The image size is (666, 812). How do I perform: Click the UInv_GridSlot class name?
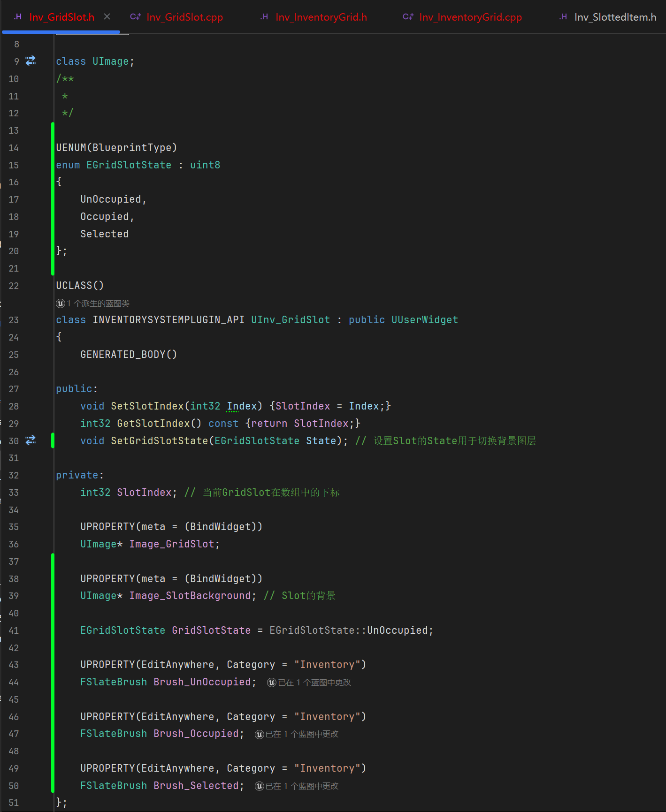(x=291, y=320)
